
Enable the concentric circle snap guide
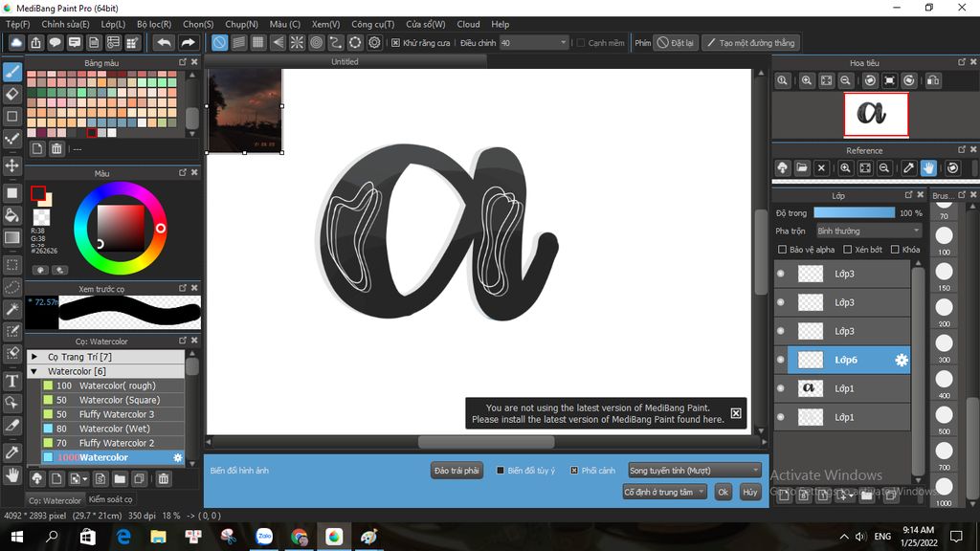click(x=316, y=42)
